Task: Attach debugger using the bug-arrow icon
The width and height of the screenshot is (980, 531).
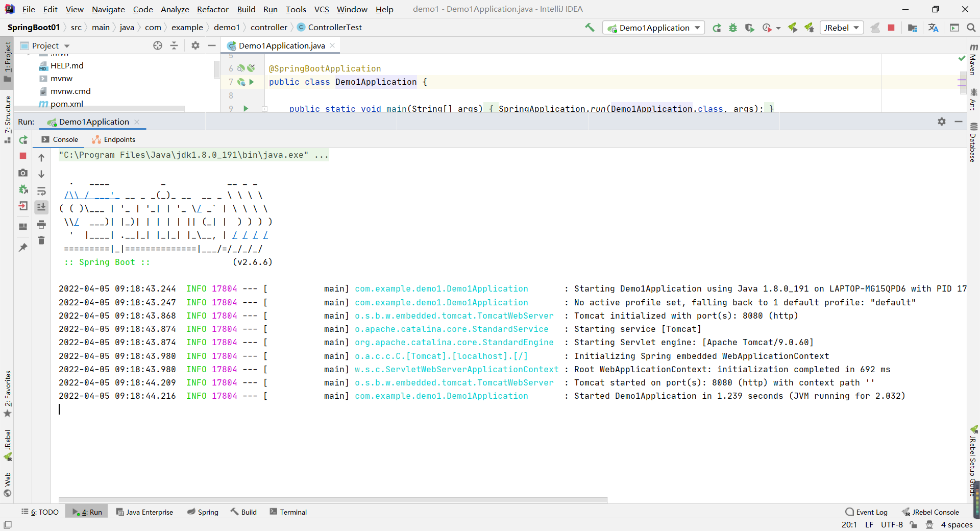Action: 23,189
